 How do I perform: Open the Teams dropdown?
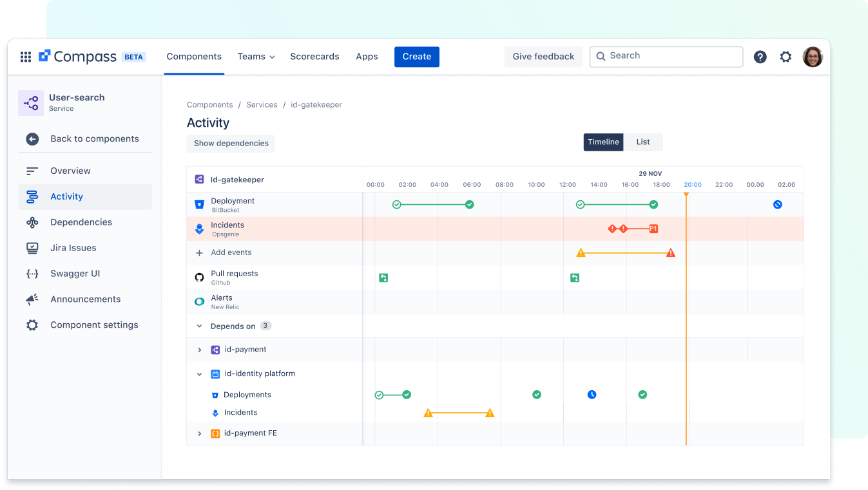[256, 57]
